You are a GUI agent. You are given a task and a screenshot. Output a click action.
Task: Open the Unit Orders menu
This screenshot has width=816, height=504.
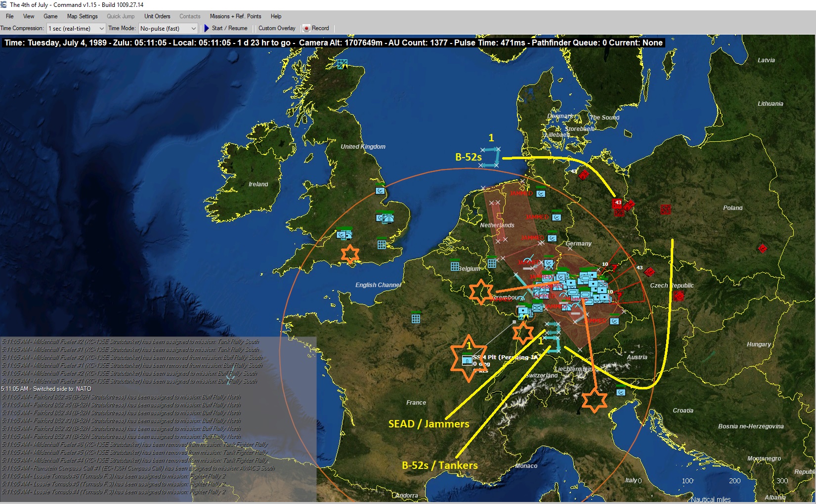click(157, 16)
